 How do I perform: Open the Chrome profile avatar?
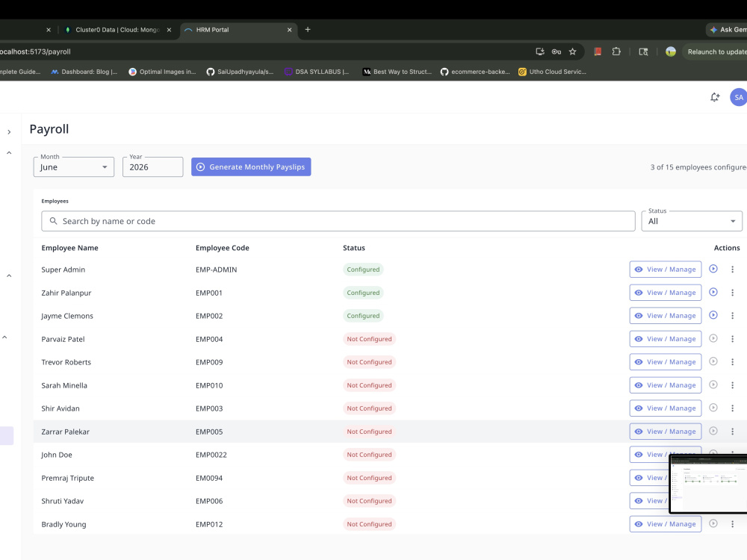tap(670, 52)
